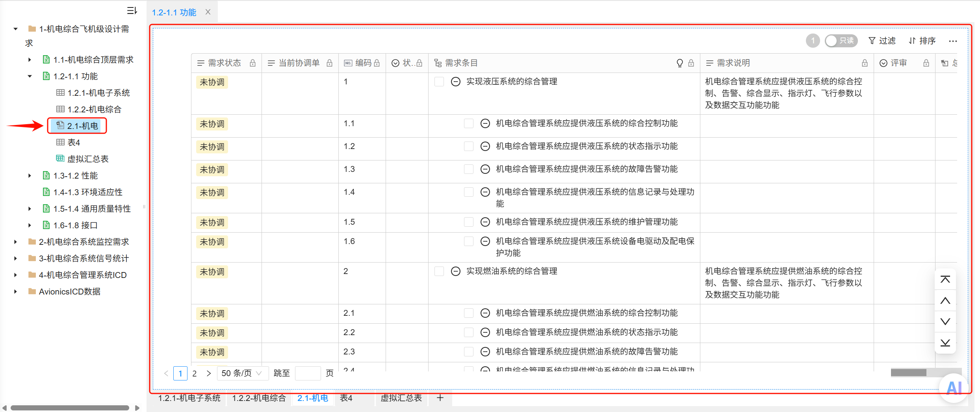Viewport: 980px width, 412px height.
Task: Click the scroll down arrow button
Action: pyautogui.click(x=945, y=322)
